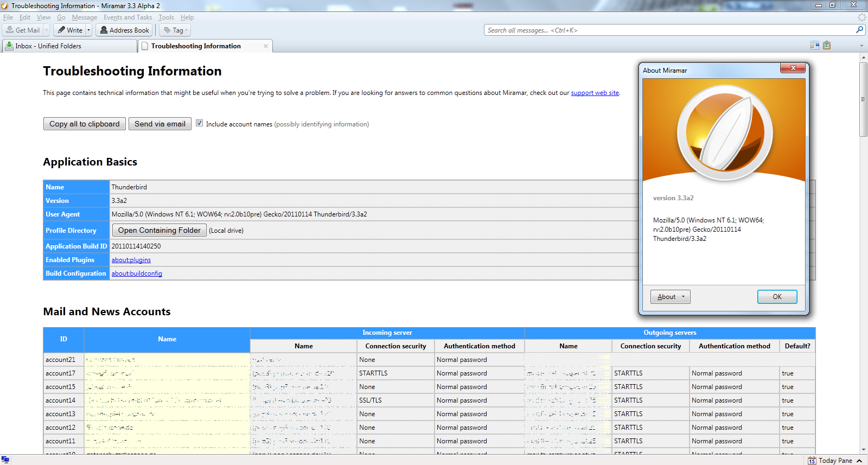Toggle Include account names checkbox
868x465 pixels.
(x=200, y=123)
